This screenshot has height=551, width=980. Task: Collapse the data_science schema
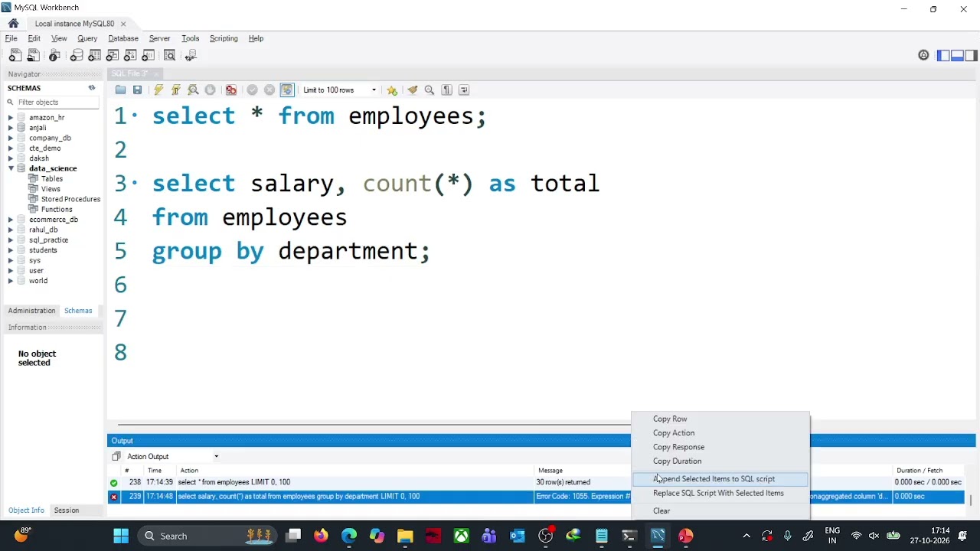tap(11, 168)
